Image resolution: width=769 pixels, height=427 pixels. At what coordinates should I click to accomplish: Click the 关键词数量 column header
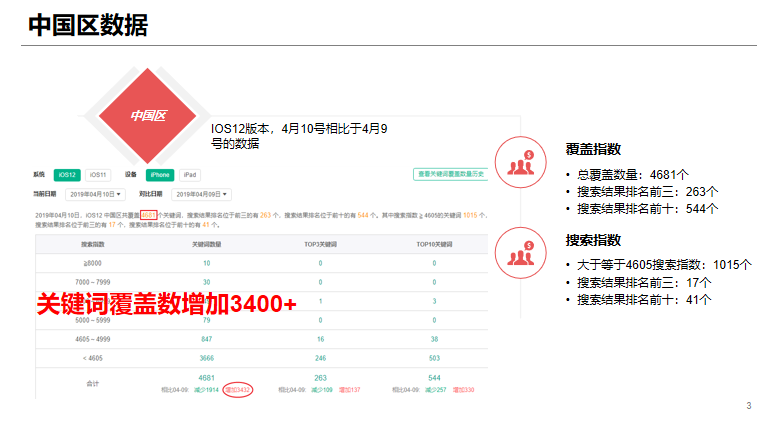pos(207,245)
